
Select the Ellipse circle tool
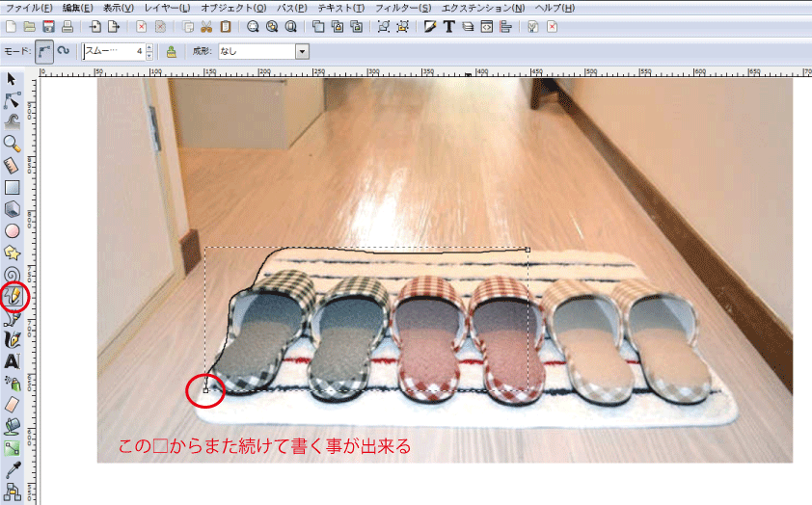(x=12, y=230)
